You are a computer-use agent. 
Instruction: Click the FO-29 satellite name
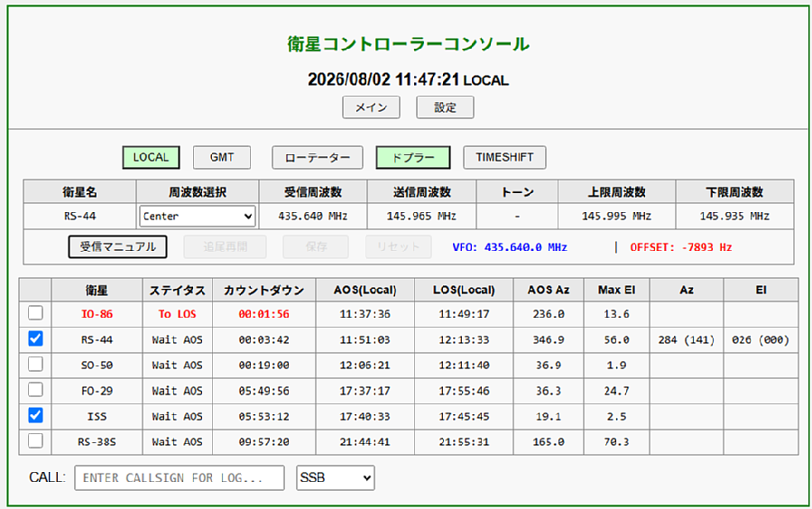[97, 391]
